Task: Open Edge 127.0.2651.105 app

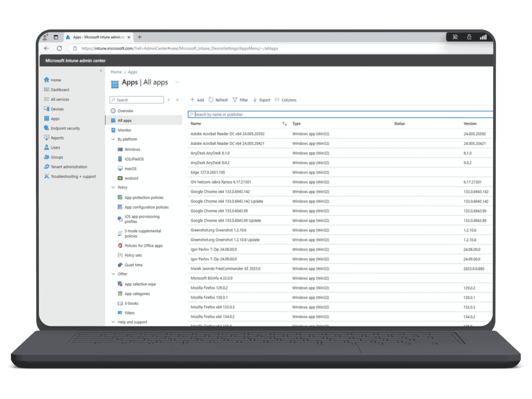Action: tap(208, 172)
